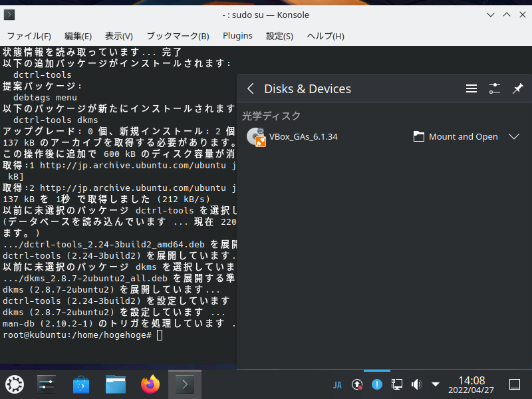Click the 'dctrl-tools dkms' new packages line
Image resolution: width=532 pixels, height=399 pixels.
coord(56,120)
